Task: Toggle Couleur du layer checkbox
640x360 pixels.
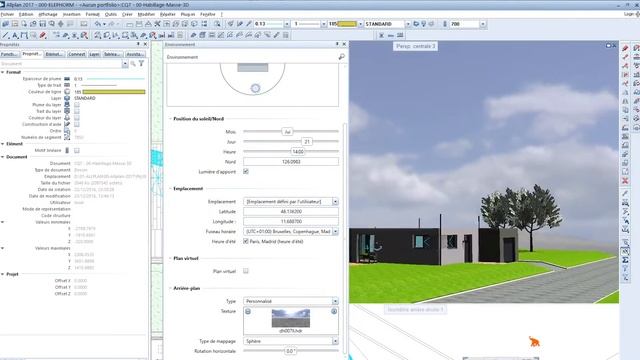Action: click(77, 118)
